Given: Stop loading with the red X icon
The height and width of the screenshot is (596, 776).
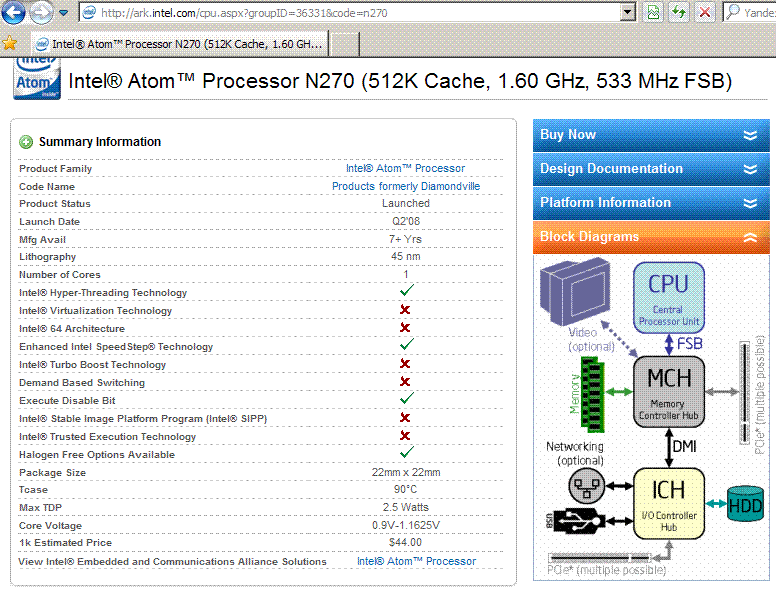Looking at the screenshot, I should (705, 12).
